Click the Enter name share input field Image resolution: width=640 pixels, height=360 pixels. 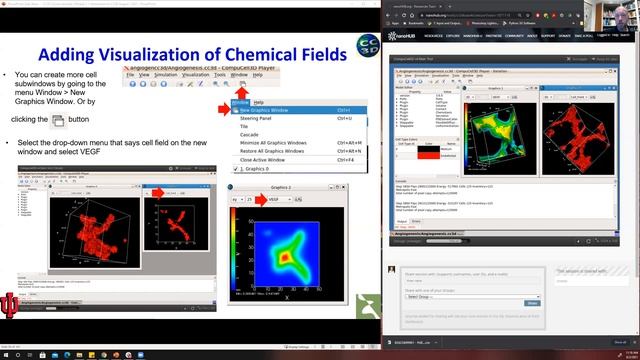click(x=473, y=280)
